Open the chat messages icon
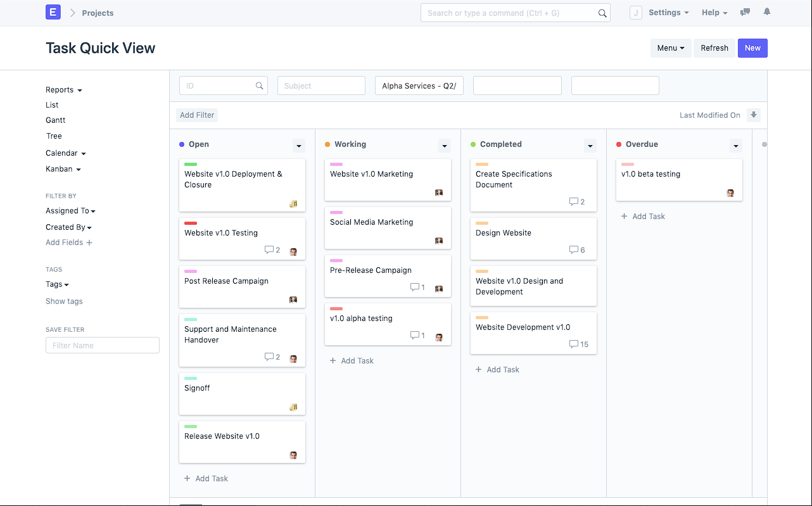The height and width of the screenshot is (506, 812). pos(745,12)
